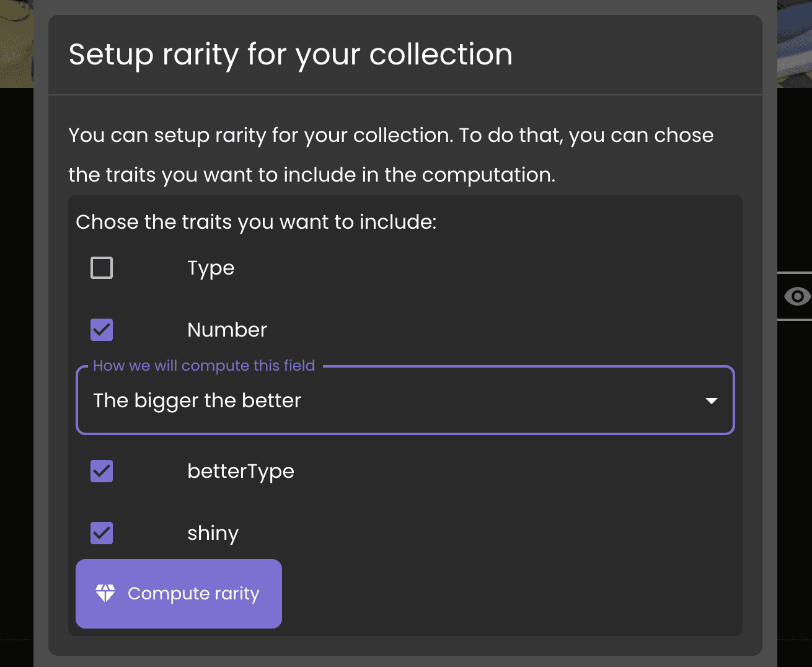Click the diamond icon on Compute rarity
Screen dimensions: 812x667
click(x=105, y=593)
